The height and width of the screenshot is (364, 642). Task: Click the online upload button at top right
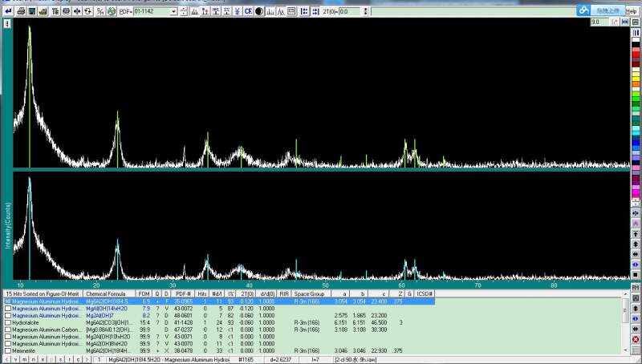(607, 10)
